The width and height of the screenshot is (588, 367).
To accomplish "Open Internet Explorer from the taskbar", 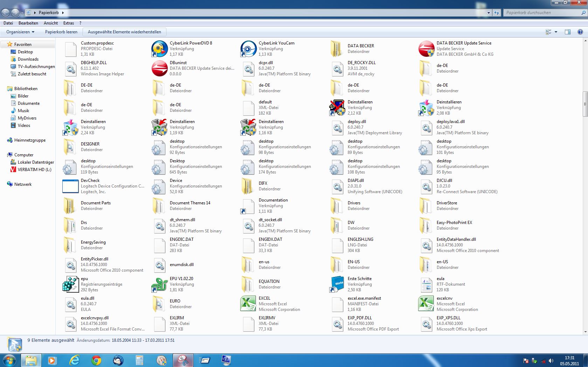I will coord(75,360).
